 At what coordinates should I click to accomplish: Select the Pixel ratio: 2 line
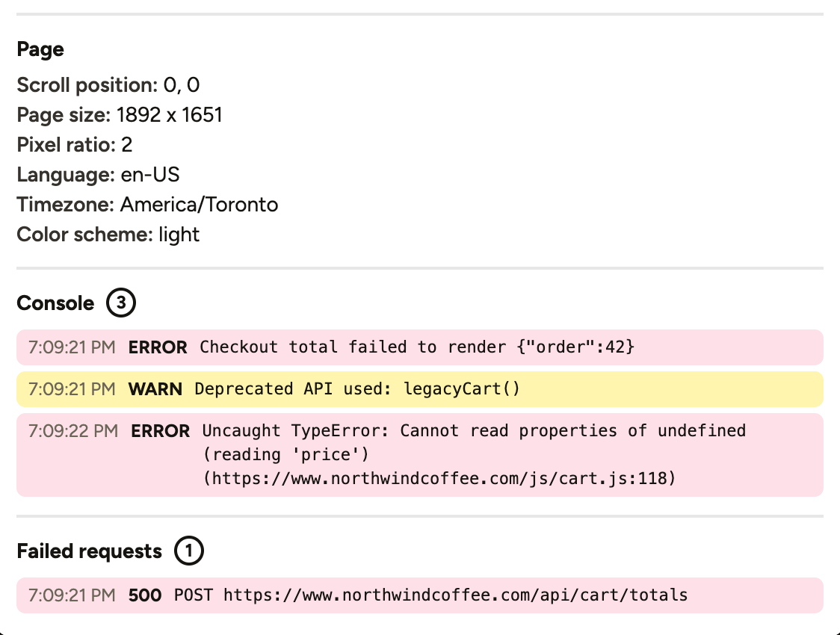(x=75, y=145)
